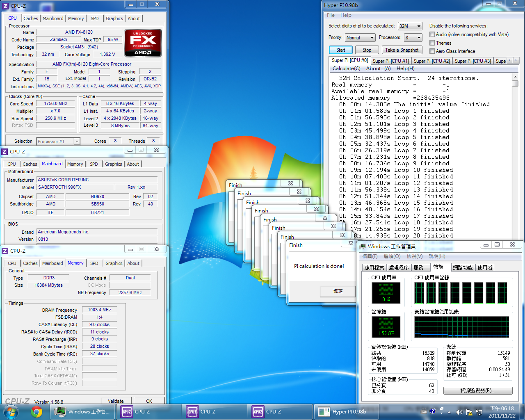Switch to the Super PI [CPU #1] tab
Image resolution: width=525 pixels, height=420 pixels.
(390, 61)
